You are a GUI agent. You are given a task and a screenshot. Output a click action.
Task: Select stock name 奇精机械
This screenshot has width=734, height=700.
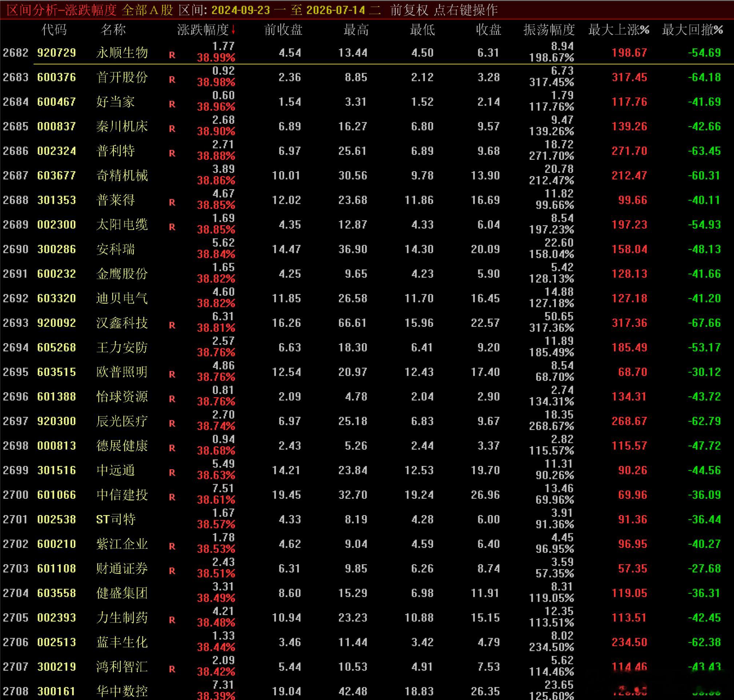point(122,175)
